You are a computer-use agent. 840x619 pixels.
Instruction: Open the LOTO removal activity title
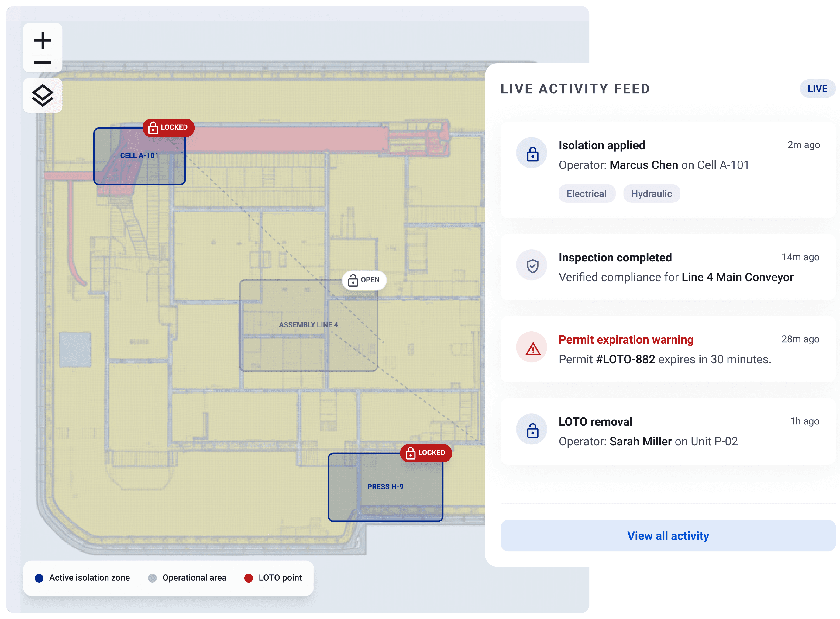[595, 422]
